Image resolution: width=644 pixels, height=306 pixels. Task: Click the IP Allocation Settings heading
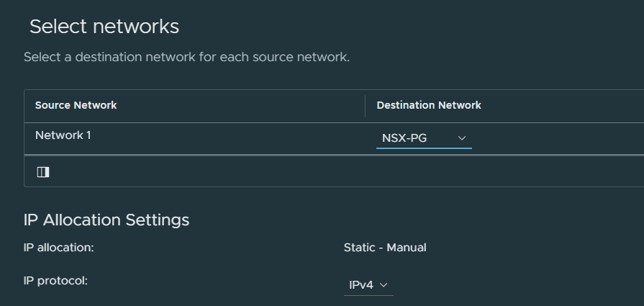coord(106,220)
